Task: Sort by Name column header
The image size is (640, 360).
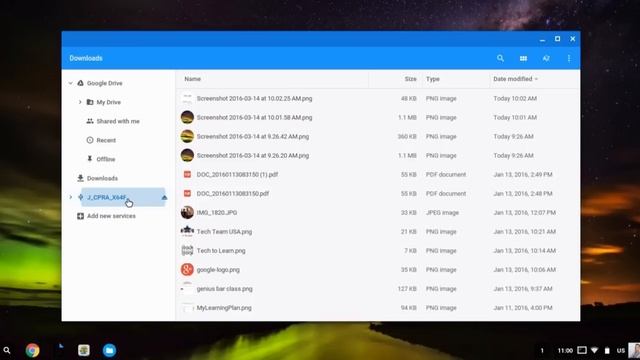Action: click(192, 79)
